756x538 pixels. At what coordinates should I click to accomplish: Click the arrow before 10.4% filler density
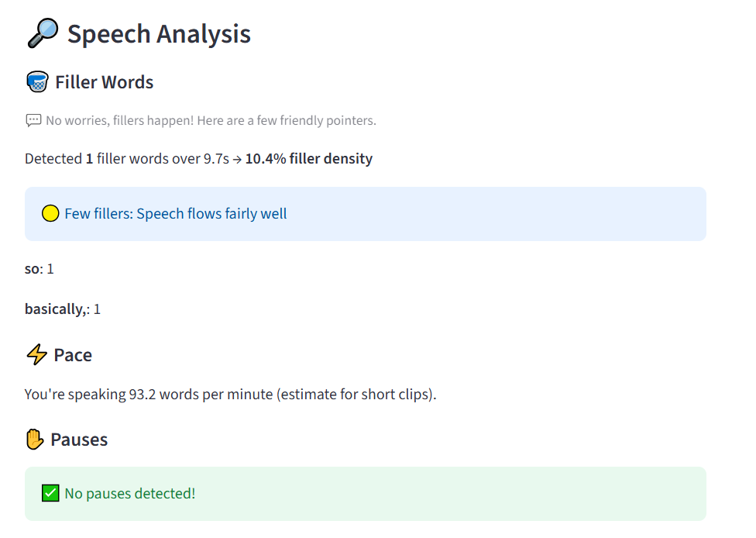[x=237, y=159]
